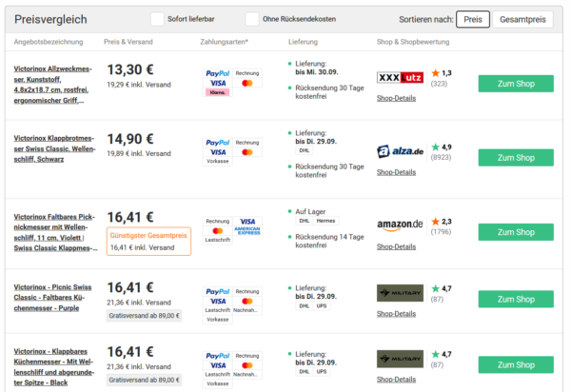Screen dimensions: 571x392
Task: Open Victorinox Picnic Swiss Classic Purple link
Action: point(52,298)
